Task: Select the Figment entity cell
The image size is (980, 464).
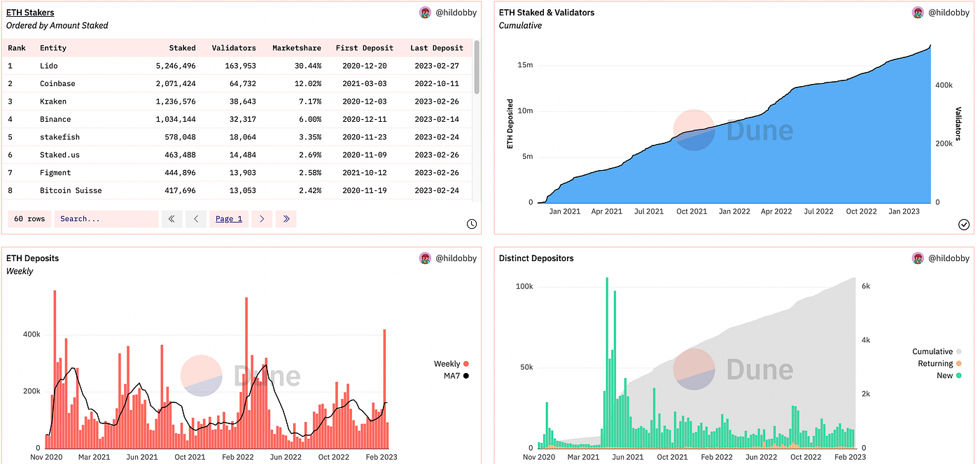Action: point(55,173)
